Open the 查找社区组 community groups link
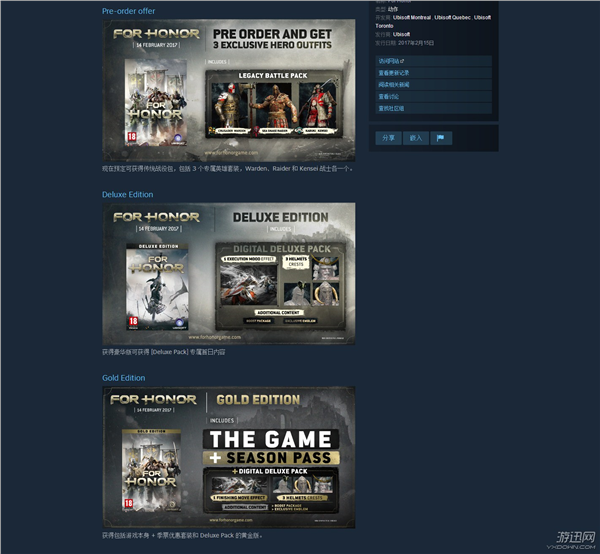 click(433, 108)
